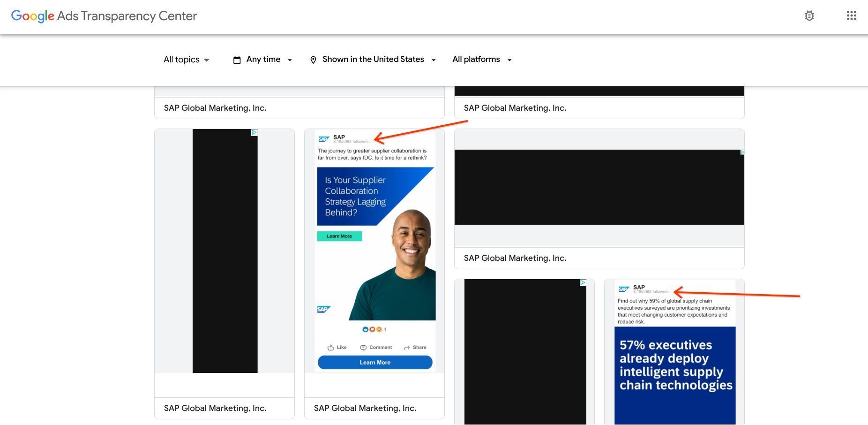Image resolution: width=868 pixels, height=425 pixels.
Task: Expand the All platforms dropdown
Action: (x=482, y=60)
